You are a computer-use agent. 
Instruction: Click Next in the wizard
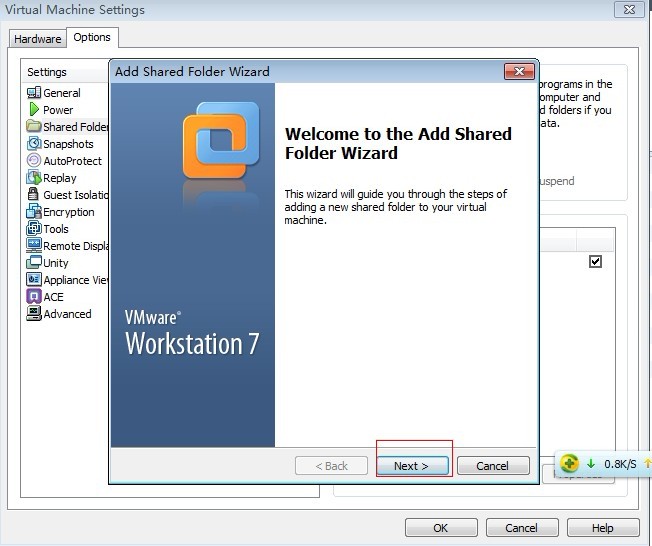pyautogui.click(x=412, y=466)
